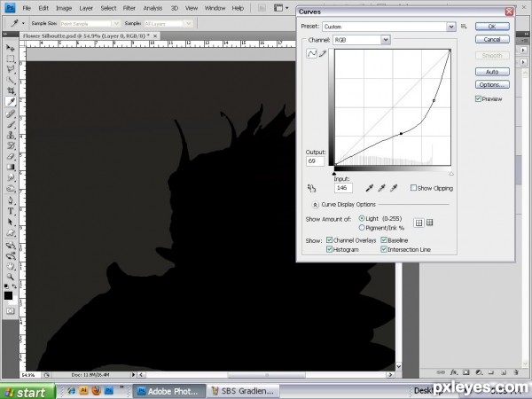Toggle Quick Mask mode icon

click(10, 311)
